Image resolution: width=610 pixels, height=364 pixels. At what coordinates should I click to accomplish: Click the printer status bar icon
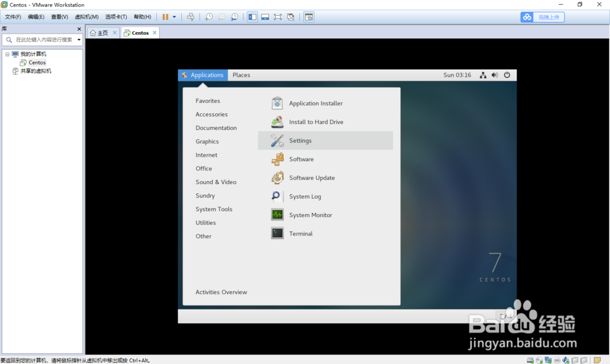coord(557,360)
